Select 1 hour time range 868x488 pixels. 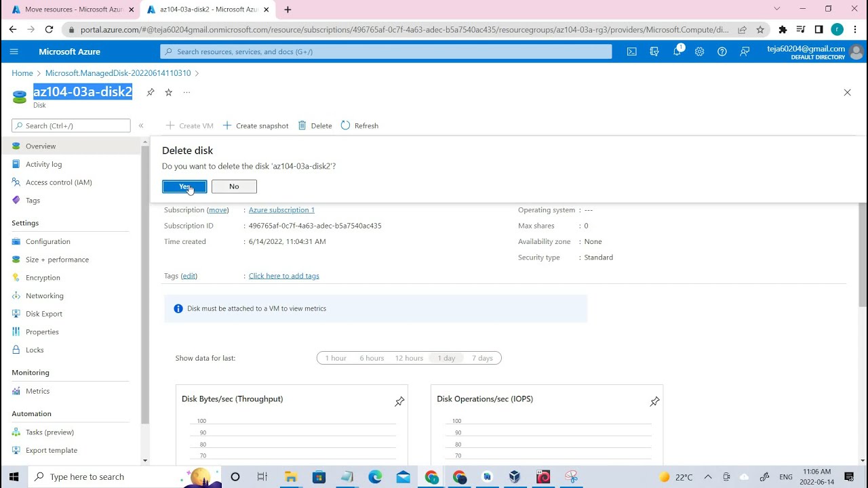pyautogui.click(x=335, y=358)
